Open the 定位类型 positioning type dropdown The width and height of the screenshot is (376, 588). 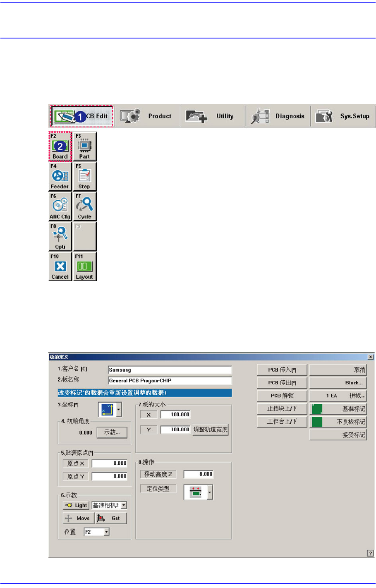pyautogui.click(x=210, y=492)
